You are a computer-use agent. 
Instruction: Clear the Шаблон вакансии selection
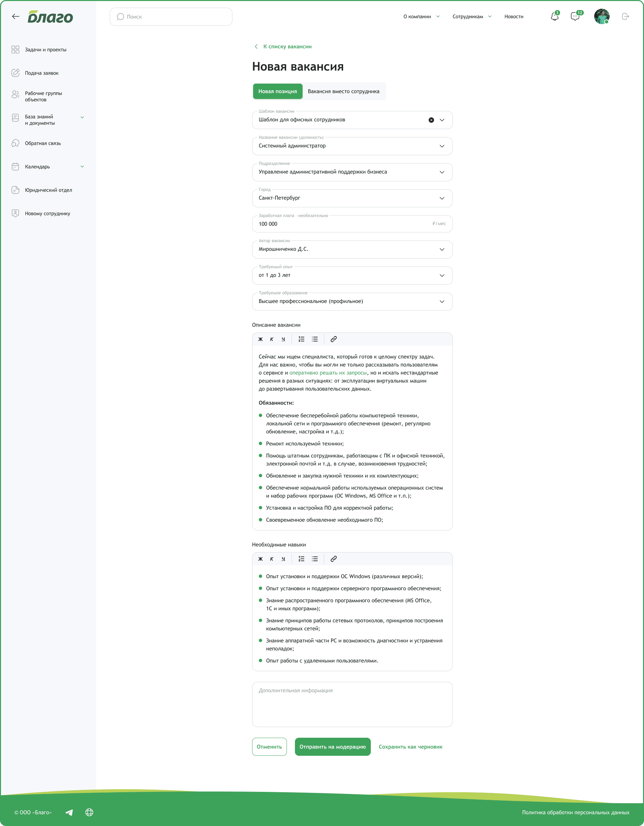pyautogui.click(x=431, y=120)
